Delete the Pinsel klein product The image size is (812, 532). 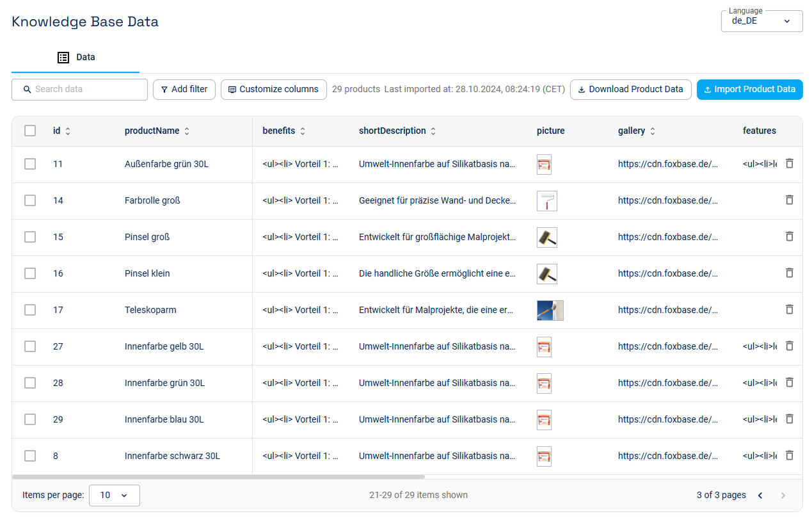pos(790,273)
